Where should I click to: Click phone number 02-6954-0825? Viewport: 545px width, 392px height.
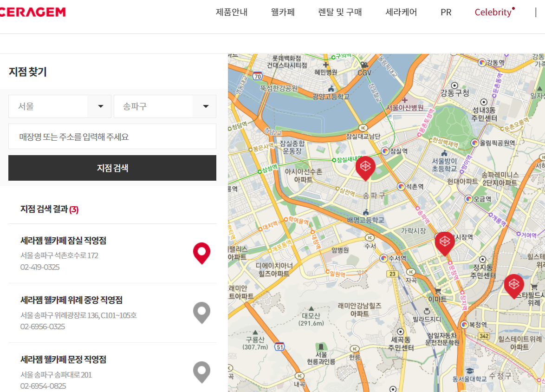click(x=43, y=386)
